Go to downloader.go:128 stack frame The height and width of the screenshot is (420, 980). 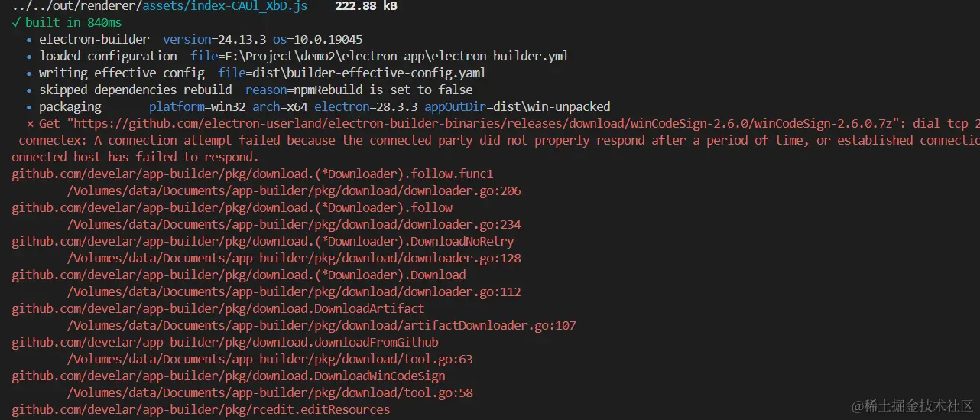click(294, 258)
